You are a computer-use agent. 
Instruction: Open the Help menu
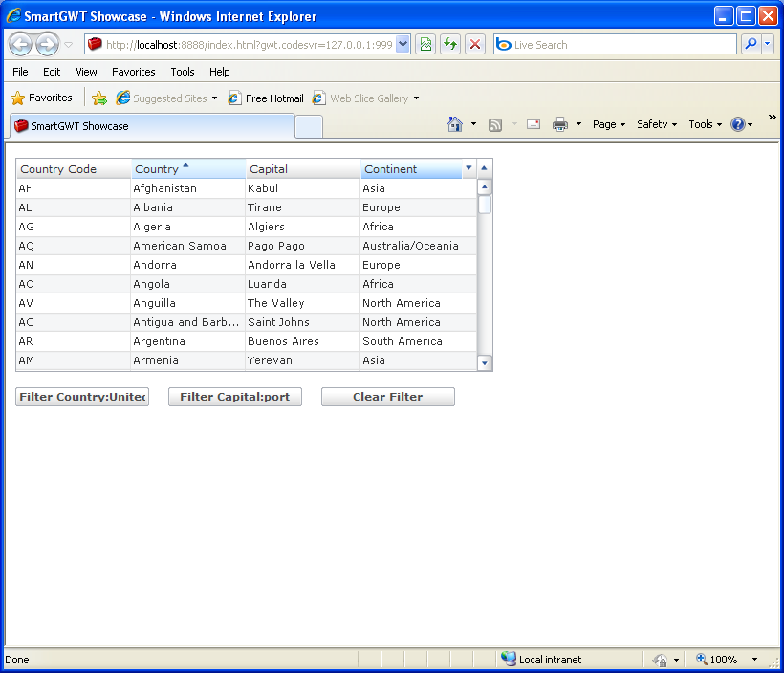(x=220, y=72)
